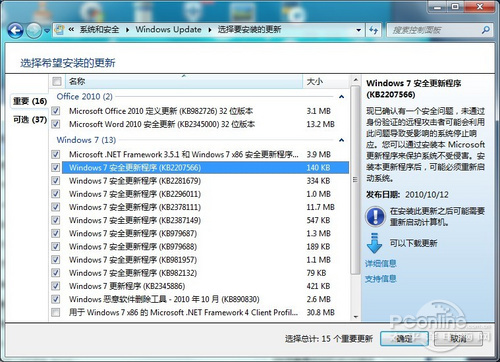This screenshot has height=362, width=500.
Task: Open the 支持信息 link
Action: 380,278
